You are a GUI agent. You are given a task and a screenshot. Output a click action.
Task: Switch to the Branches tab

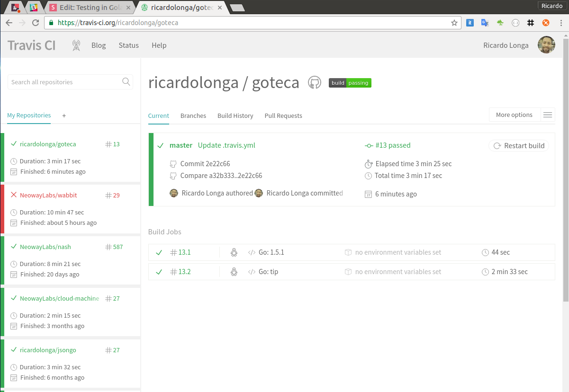(193, 116)
